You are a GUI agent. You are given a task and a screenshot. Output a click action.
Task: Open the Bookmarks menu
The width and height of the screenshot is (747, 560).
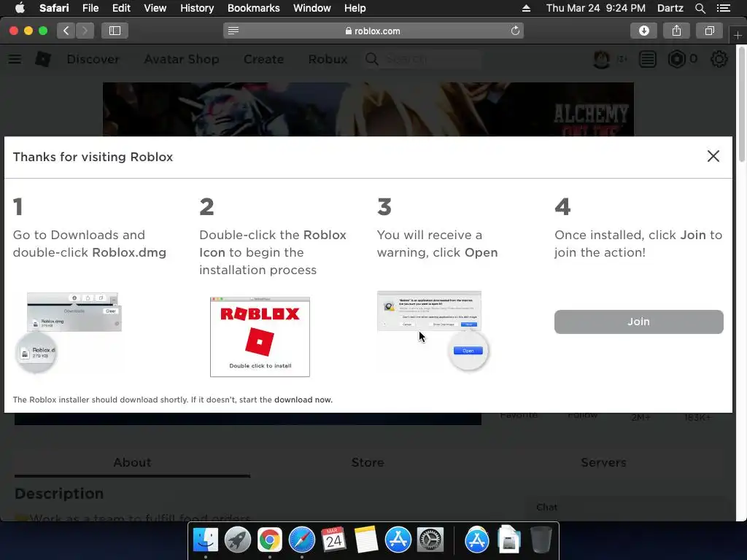253,8
